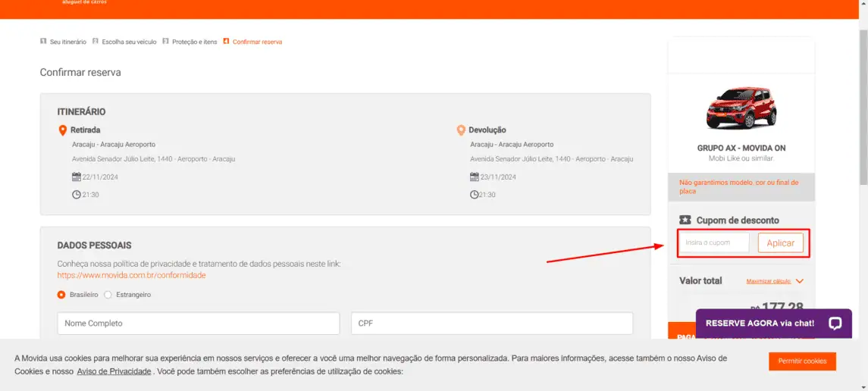Screen dimensions: 868x391
Task: Click the coupon ticket icon
Action: tap(685, 220)
